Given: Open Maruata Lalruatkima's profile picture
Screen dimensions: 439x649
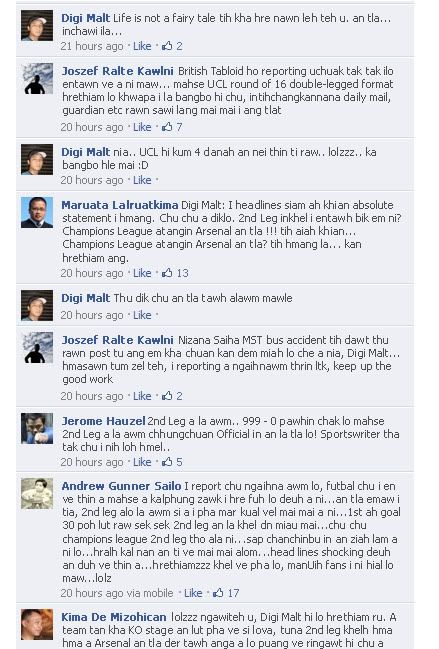Looking at the screenshot, I should pyautogui.click(x=37, y=212).
